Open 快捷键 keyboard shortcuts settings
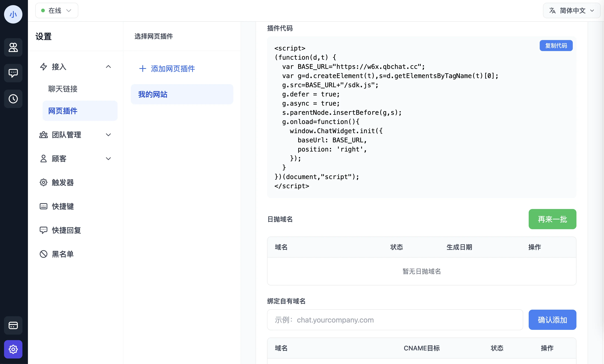The height and width of the screenshot is (364, 604). tap(62, 206)
